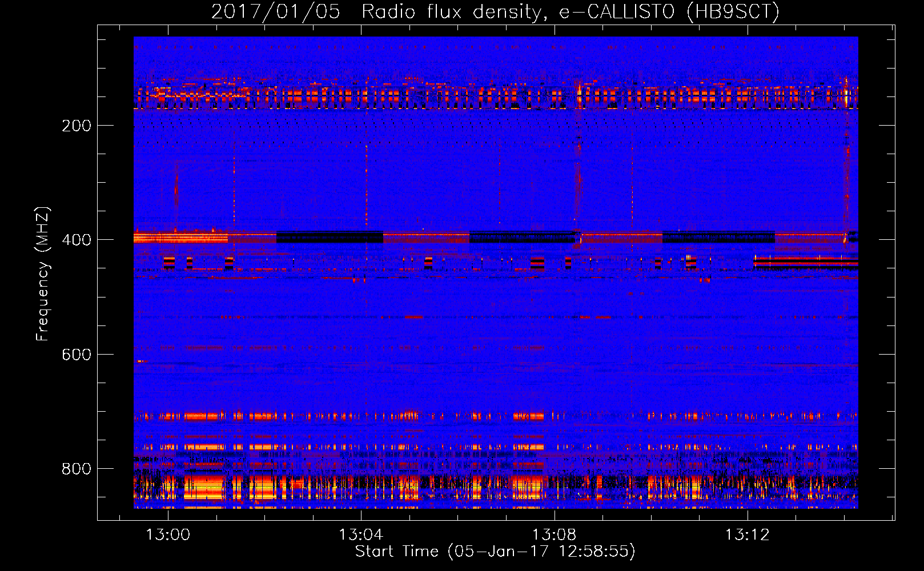The width and height of the screenshot is (924, 571).
Task: Click the plot title 'Radio flux density, e-CALLISTO (HB9SCT)'
Action: [x=571, y=11]
